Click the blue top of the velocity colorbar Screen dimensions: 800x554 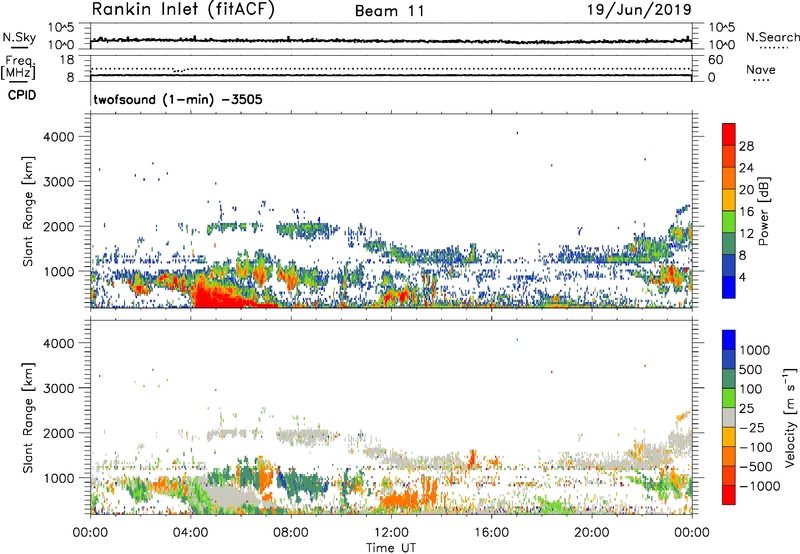click(729, 340)
